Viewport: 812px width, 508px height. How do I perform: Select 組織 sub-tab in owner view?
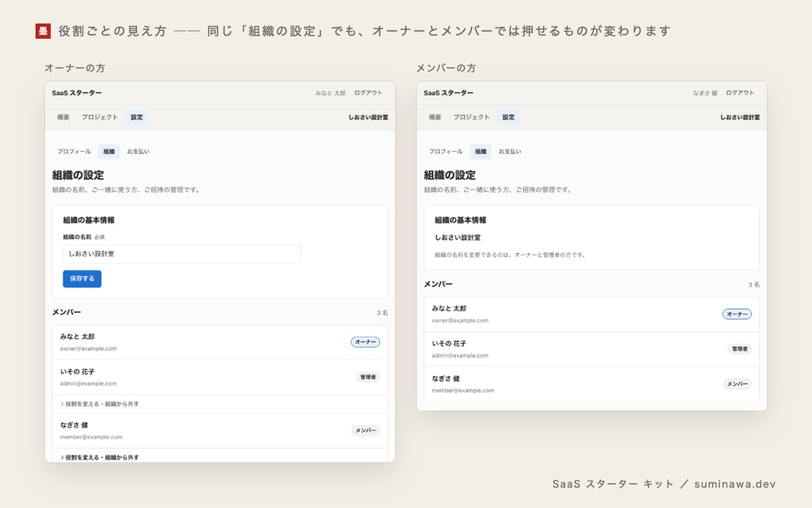109,152
